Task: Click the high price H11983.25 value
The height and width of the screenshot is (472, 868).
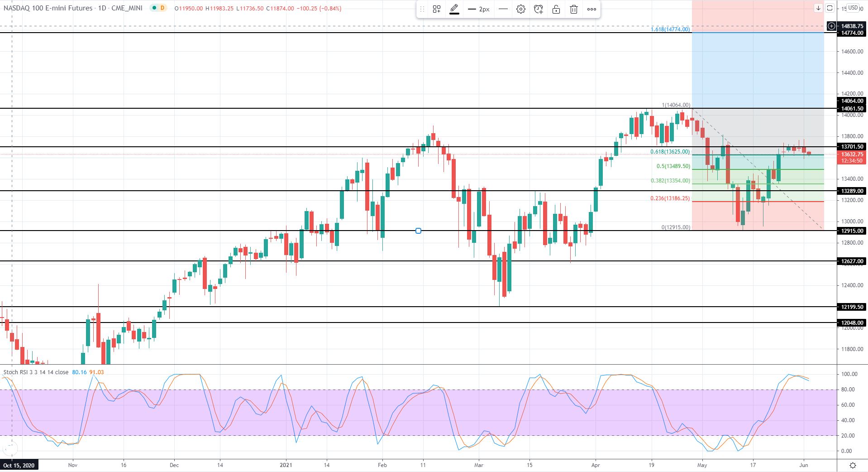Action: pyautogui.click(x=219, y=8)
